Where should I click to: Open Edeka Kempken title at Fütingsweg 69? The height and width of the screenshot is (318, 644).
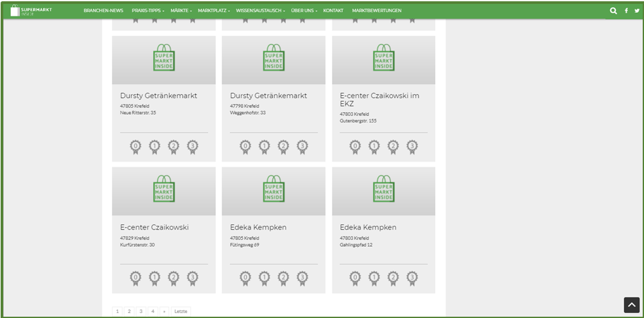258,227
